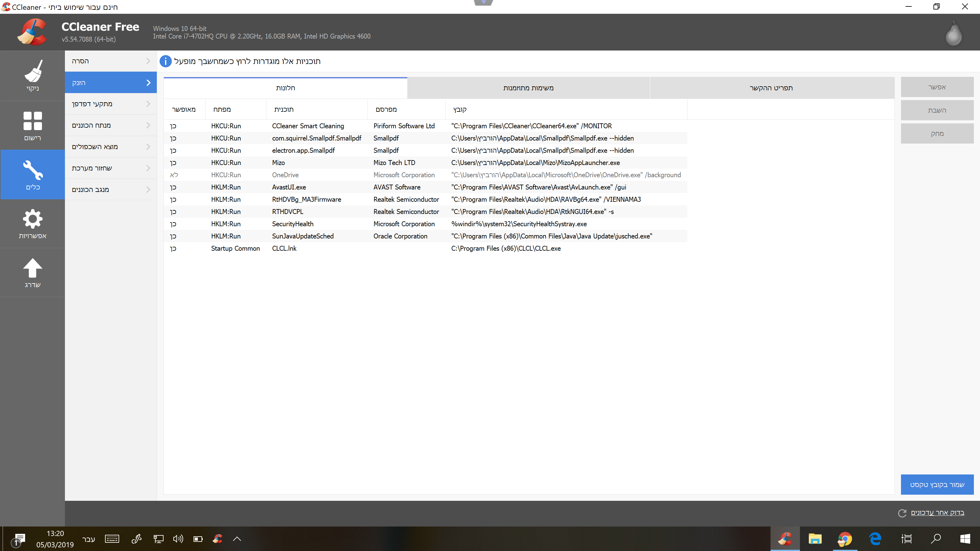Select the SunJavaUpdateSched entry
The image size is (980, 551).
tap(425, 236)
